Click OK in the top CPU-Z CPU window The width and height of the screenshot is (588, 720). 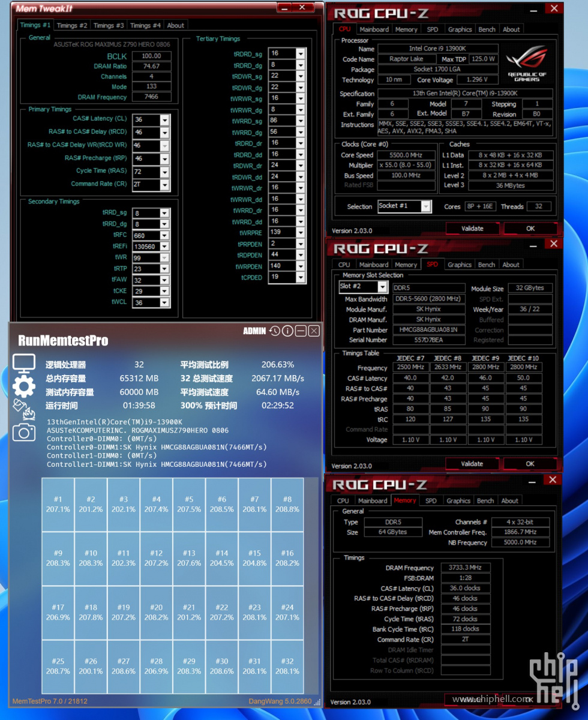[530, 228]
